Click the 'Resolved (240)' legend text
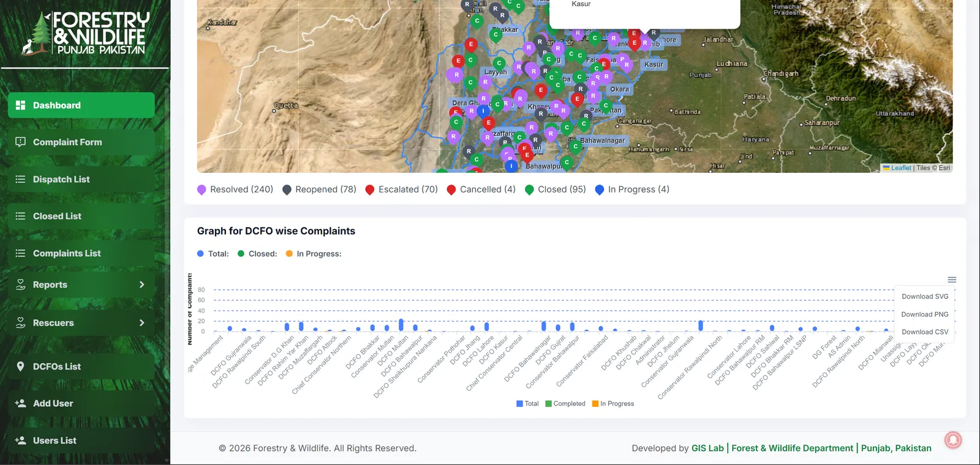 click(x=241, y=190)
